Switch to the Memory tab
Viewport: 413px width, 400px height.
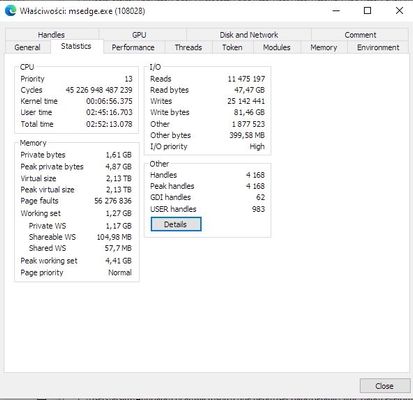pos(324,47)
